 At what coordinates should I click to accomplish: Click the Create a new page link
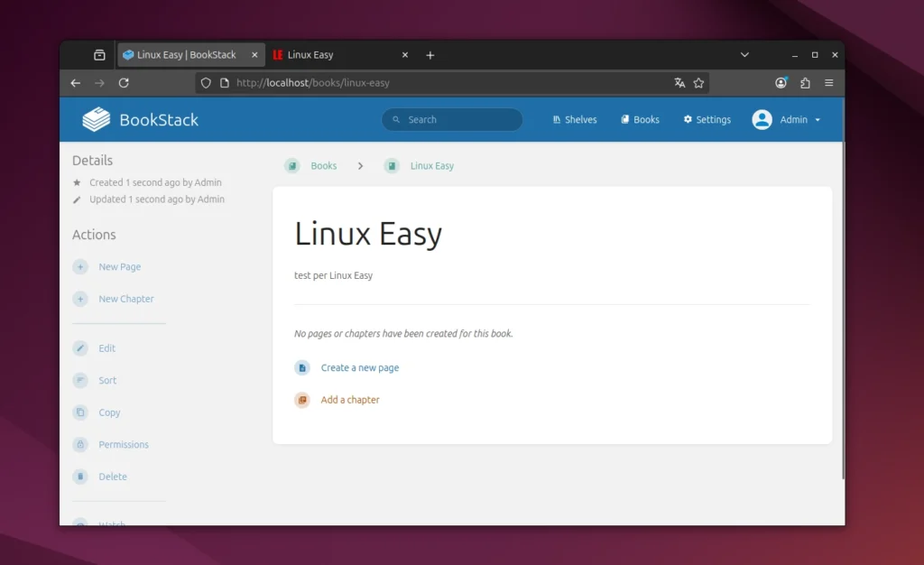pos(360,367)
